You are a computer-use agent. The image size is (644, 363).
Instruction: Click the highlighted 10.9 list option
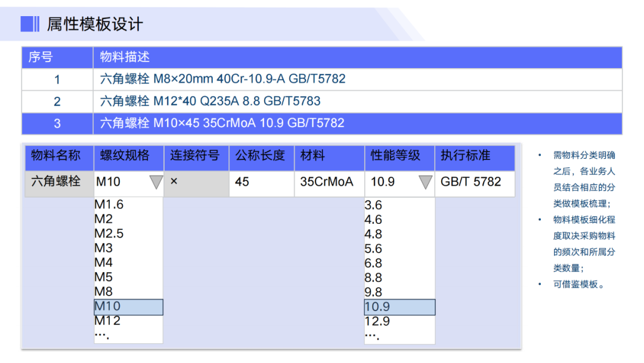[x=400, y=307]
